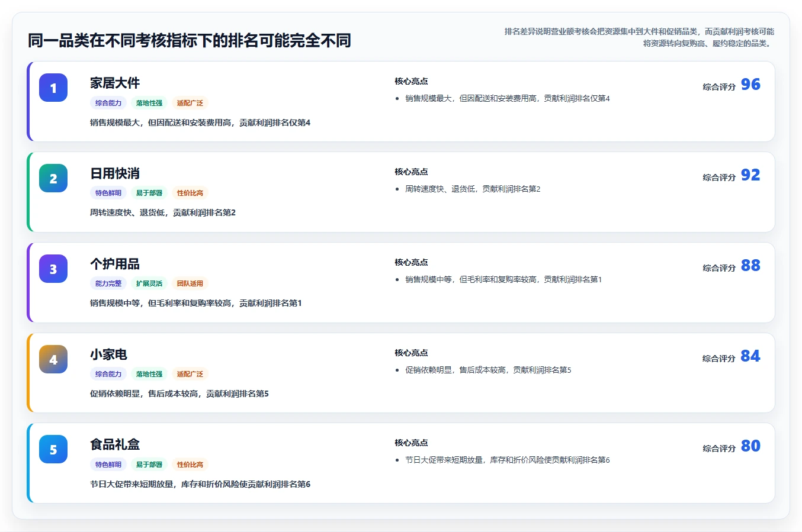Select the 食品礼盒 card title
Image resolution: width=802 pixels, height=532 pixels.
(115, 444)
